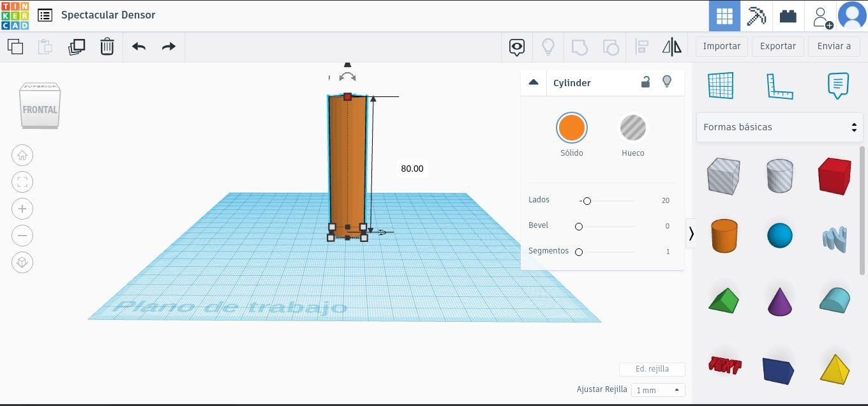Adjust the Bevel slider handle
Image resolution: width=868 pixels, height=406 pixels.
(579, 227)
